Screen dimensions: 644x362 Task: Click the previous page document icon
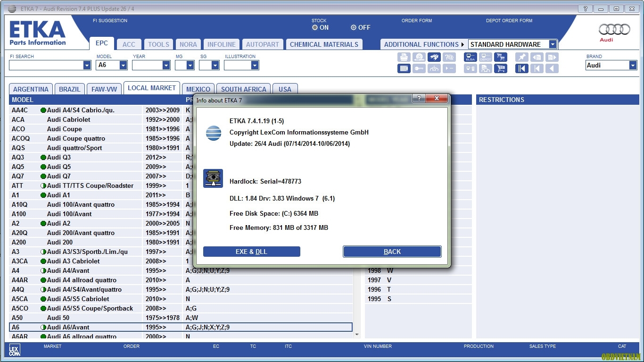tap(537, 57)
